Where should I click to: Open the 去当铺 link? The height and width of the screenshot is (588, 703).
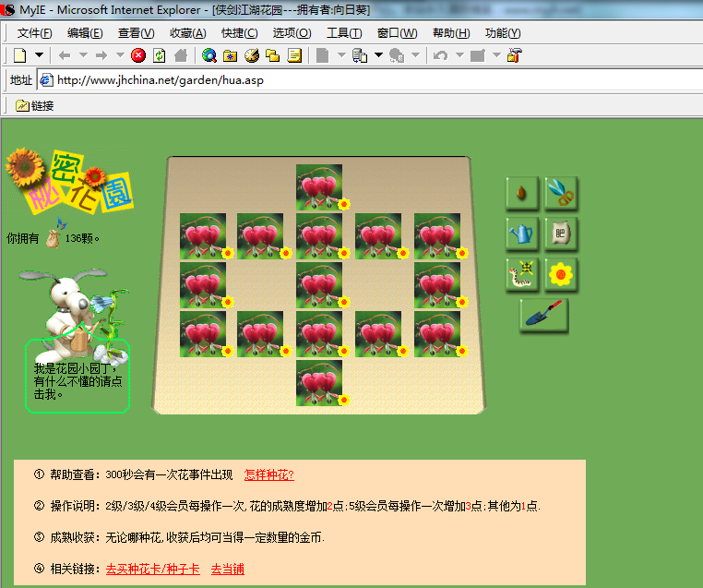(228, 570)
